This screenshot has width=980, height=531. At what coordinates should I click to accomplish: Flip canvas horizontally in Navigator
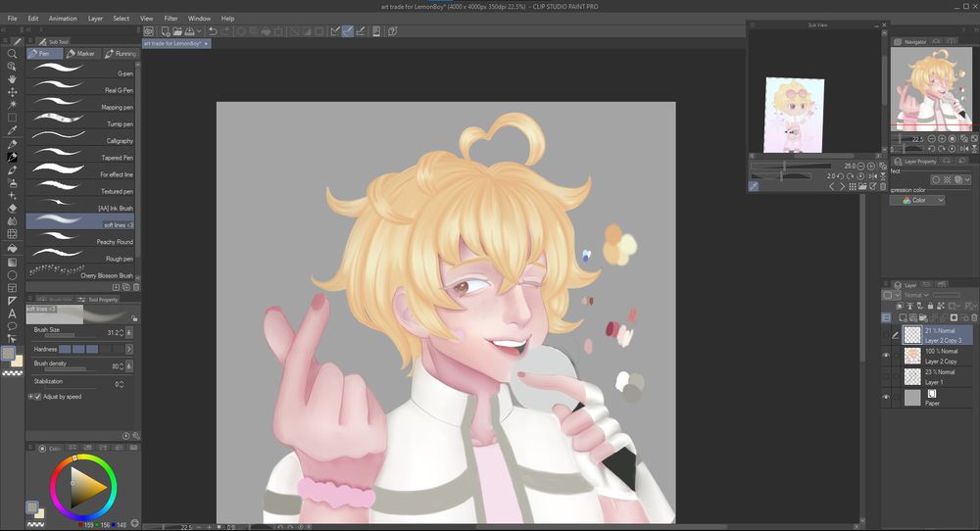pos(963,149)
